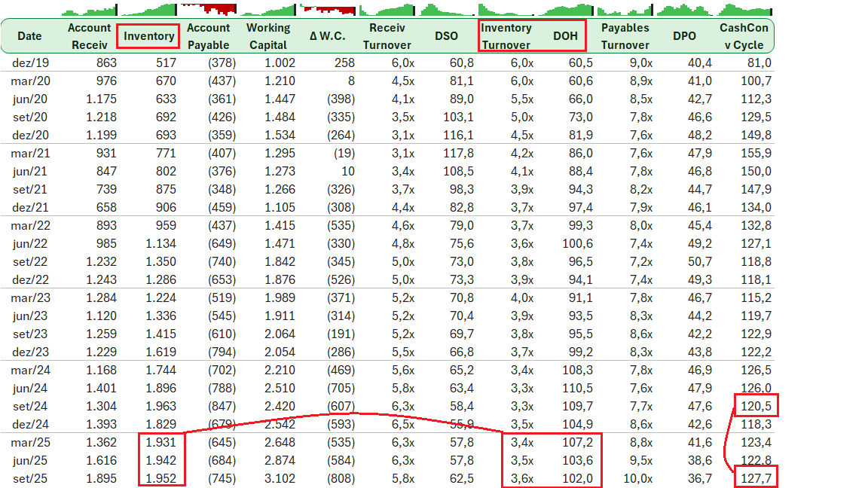Select sparkline above CashConv Cycle column

click(744, 9)
